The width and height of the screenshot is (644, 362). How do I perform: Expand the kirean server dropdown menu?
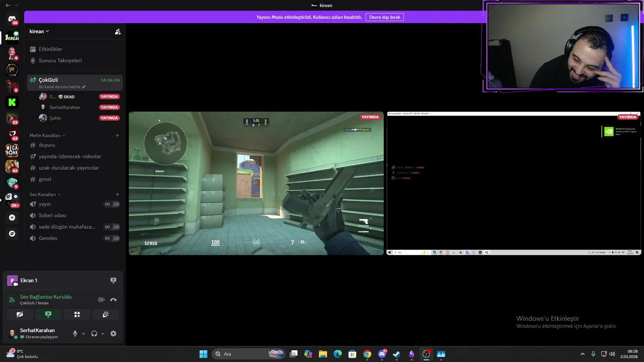(39, 31)
